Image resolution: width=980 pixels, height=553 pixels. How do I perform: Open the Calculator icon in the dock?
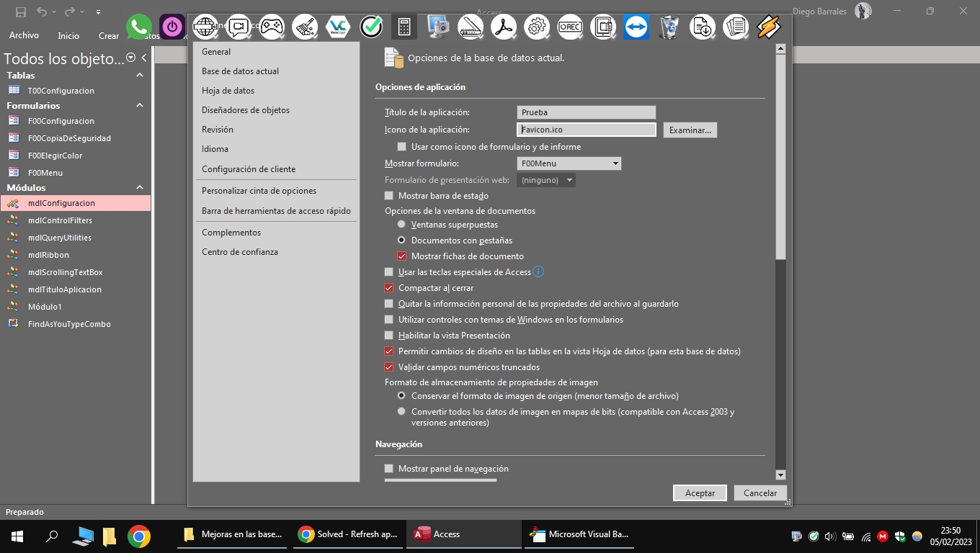point(404,27)
